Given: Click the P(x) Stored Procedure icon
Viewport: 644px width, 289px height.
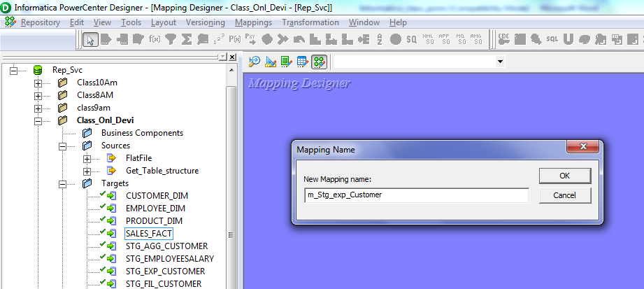Looking at the screenshot, I should tap(234, 39).
